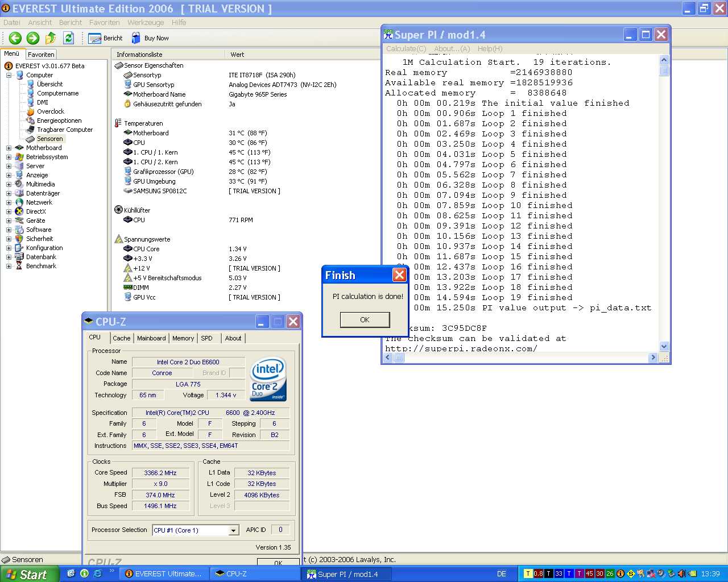Expand the Multimedia tree node
The image size is (728, 582).
pos(9,184)
